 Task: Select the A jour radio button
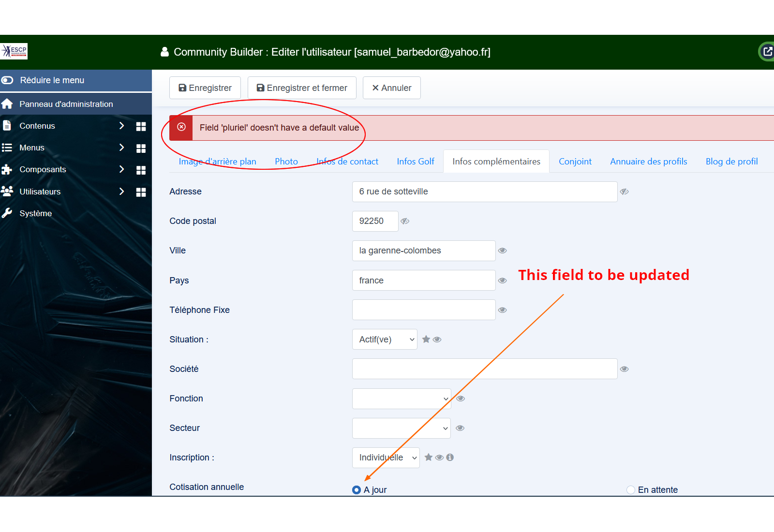pyautogui.click(x=357, y=490)
